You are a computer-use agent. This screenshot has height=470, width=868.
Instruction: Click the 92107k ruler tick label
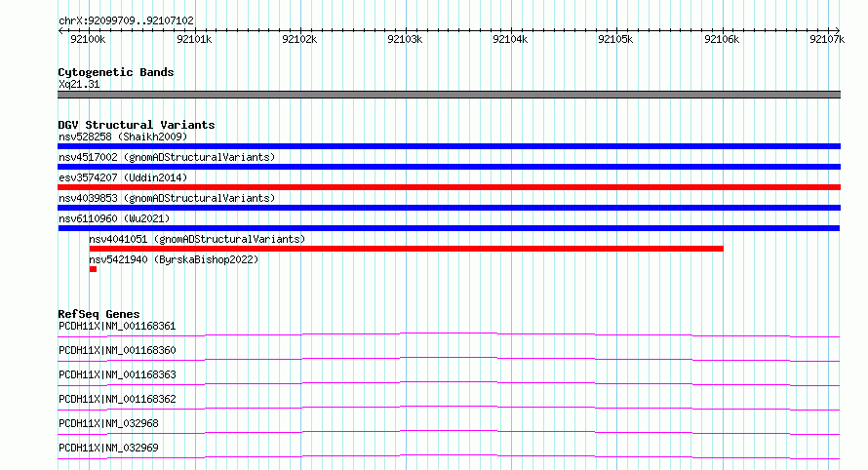coord(827,39)
